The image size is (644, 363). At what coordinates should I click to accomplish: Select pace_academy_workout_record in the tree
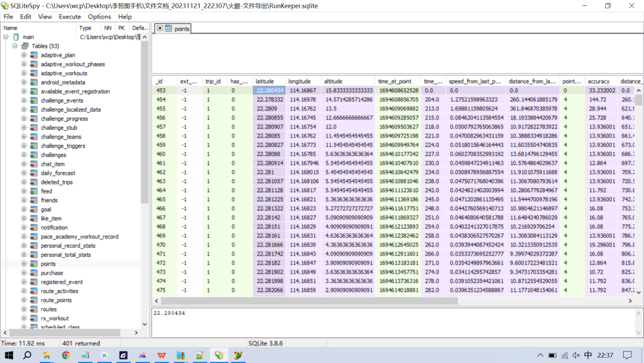coord(79,237)
